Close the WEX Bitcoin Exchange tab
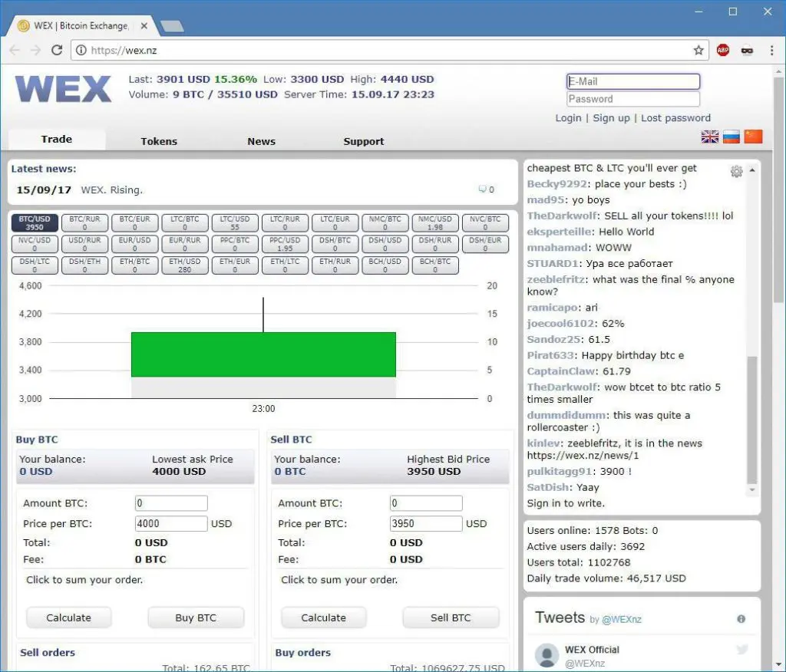Screen dimensions: 786x672 click(x=144, y=25)
